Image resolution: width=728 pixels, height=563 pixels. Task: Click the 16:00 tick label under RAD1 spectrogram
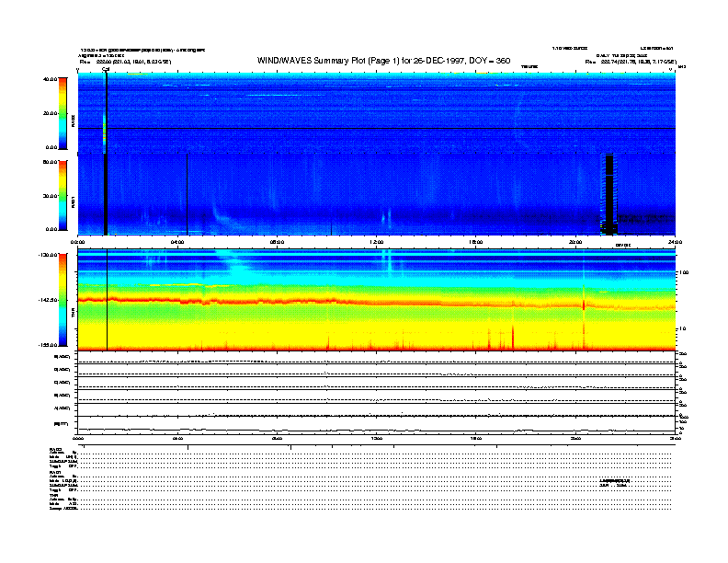476,242
